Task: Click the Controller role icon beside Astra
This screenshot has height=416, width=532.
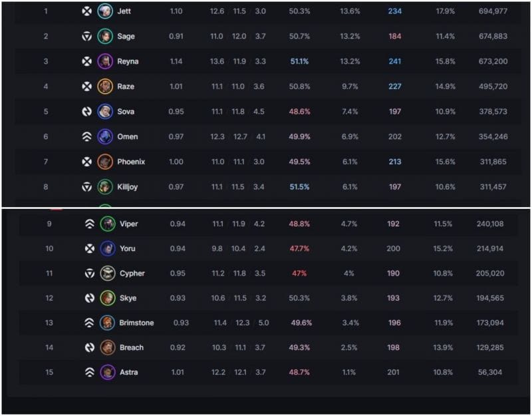Action: [89, 373]
